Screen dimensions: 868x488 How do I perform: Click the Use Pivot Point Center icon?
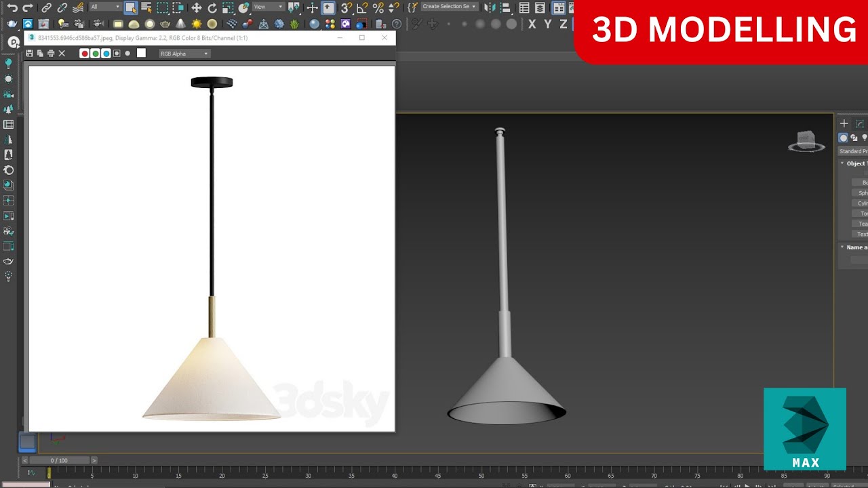[294, 8]
